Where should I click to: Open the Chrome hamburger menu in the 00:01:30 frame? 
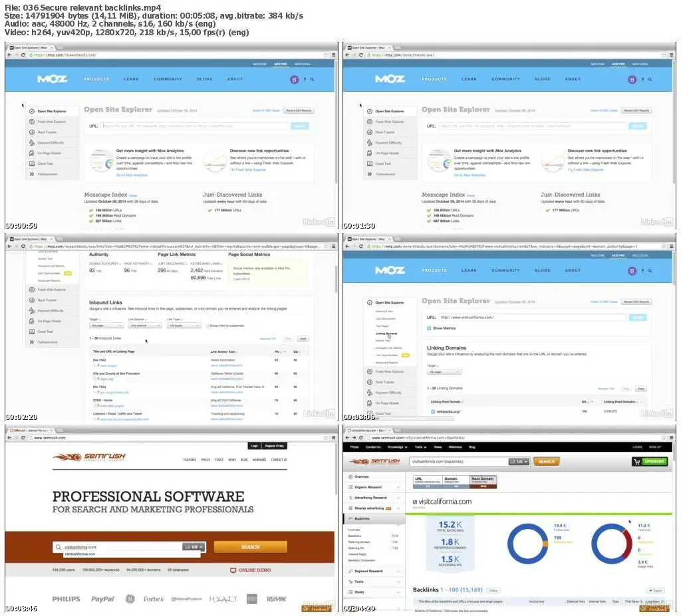(x=672, y=55)
